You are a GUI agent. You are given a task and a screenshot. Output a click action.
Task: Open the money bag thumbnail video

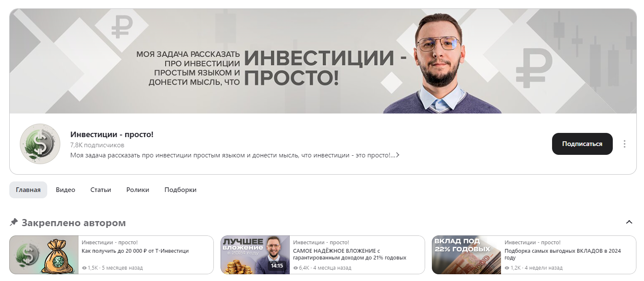pyautogui.click(x=44, y=255)
